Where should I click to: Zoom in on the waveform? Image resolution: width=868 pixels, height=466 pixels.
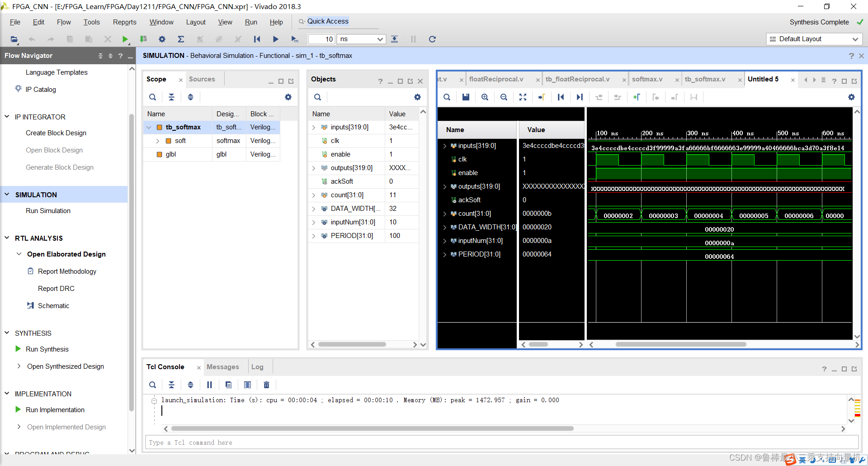[485, 97]
